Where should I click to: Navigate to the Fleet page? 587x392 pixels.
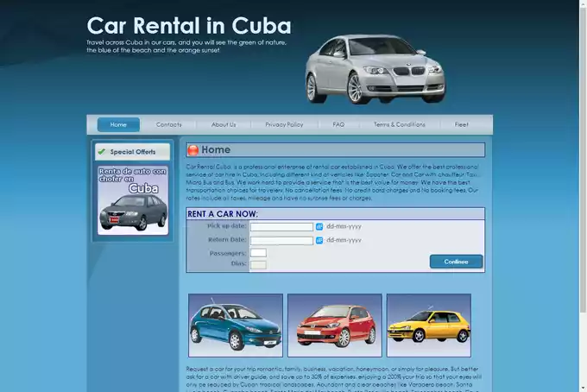462,124
